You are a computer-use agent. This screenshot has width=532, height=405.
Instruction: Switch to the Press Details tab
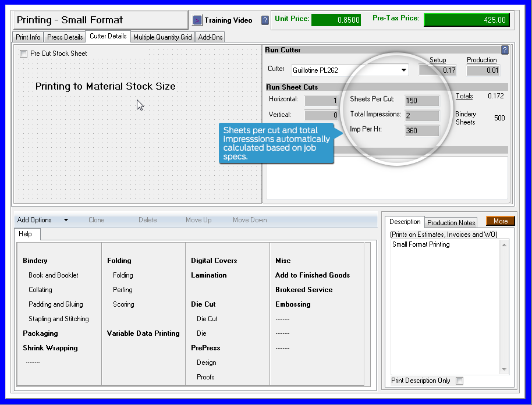(x=64, y=36)
